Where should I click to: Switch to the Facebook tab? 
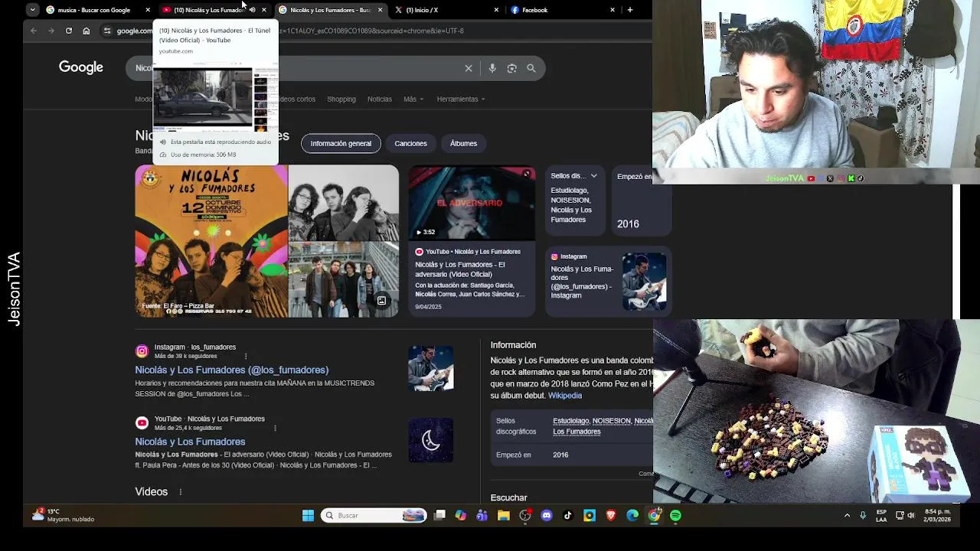point(561,10)
